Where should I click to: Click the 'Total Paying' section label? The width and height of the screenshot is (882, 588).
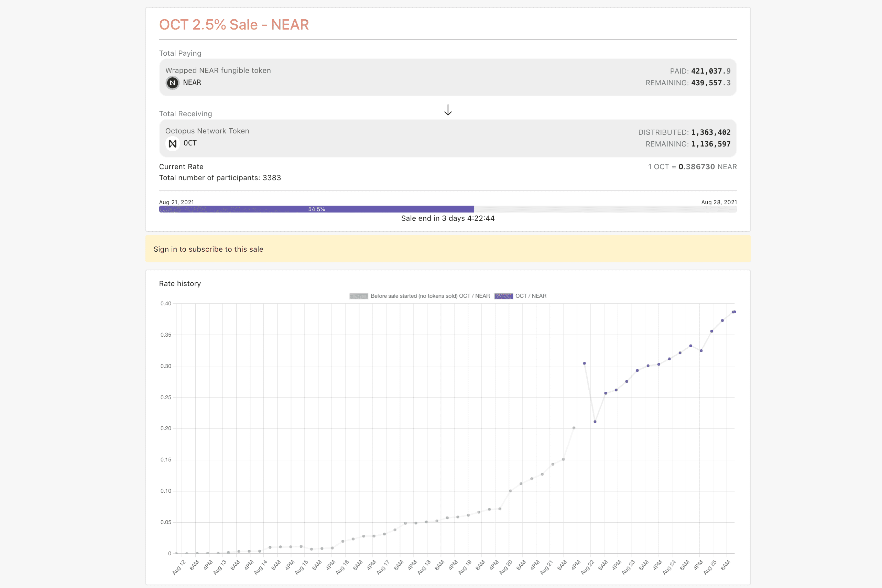181,53
